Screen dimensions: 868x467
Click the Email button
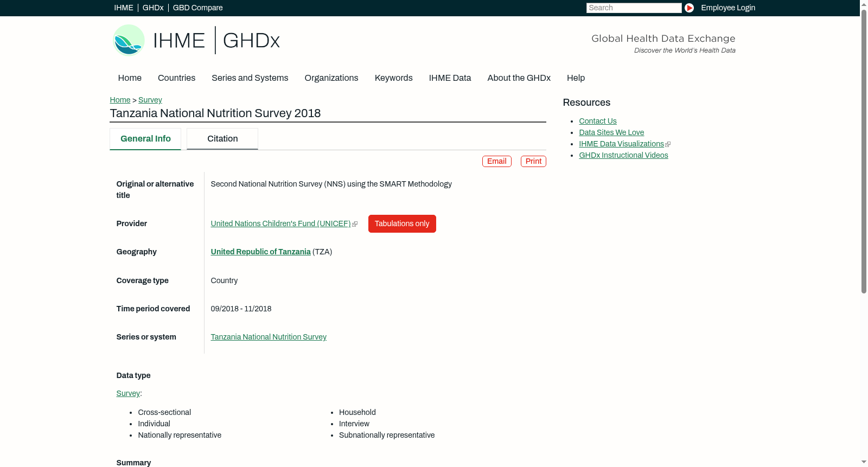497,161
